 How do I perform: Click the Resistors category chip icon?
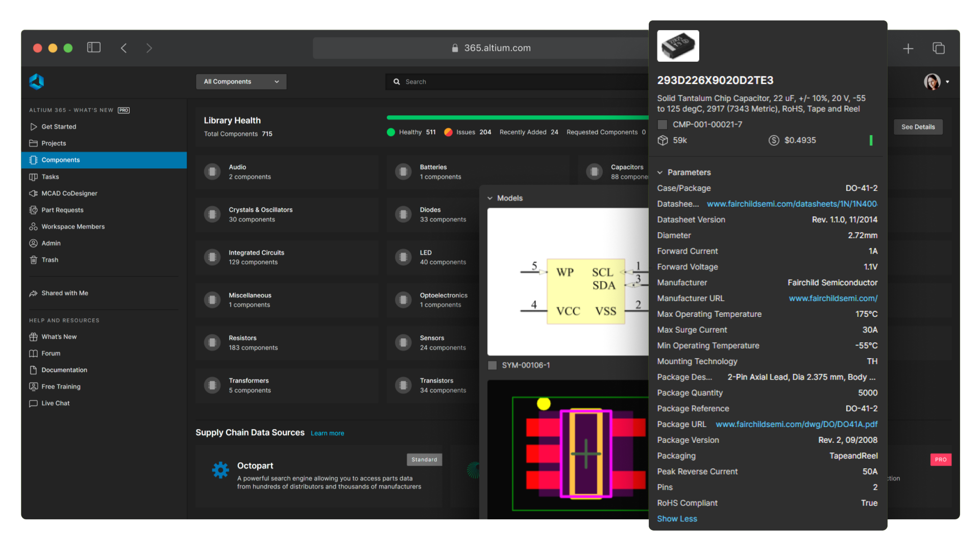tap(212, 343)
